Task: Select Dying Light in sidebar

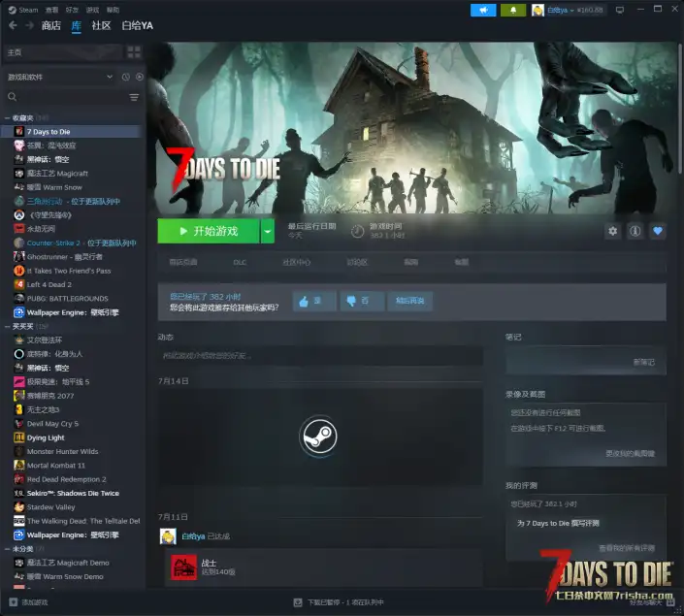Action: 39,438
